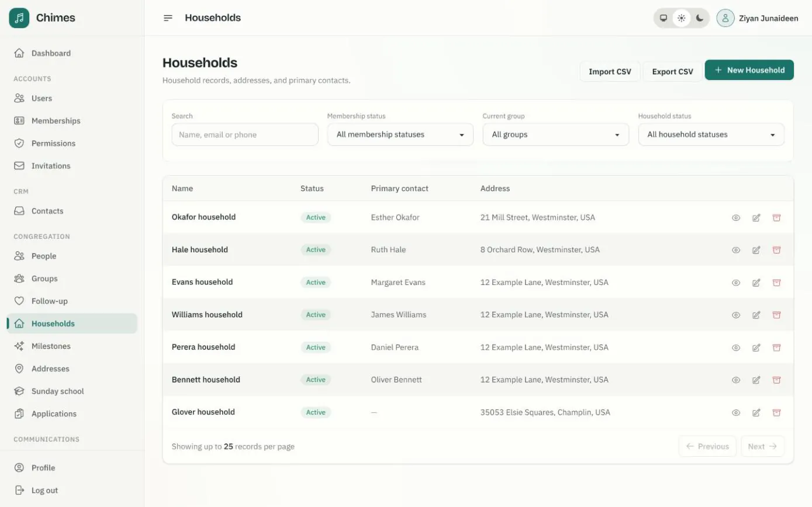This screenshot has height=507, width=812.
Task: Open the Follow-up section
Action: (72, 301)
